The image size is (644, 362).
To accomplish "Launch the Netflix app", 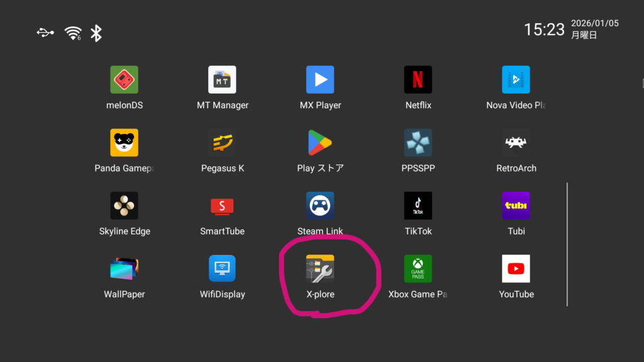I will click(x=418, y=80).
